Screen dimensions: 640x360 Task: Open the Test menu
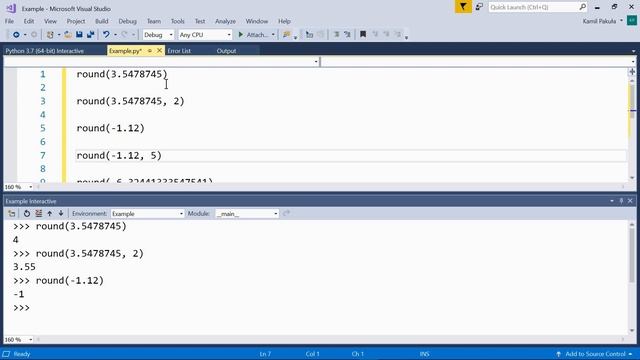(200, 21)
